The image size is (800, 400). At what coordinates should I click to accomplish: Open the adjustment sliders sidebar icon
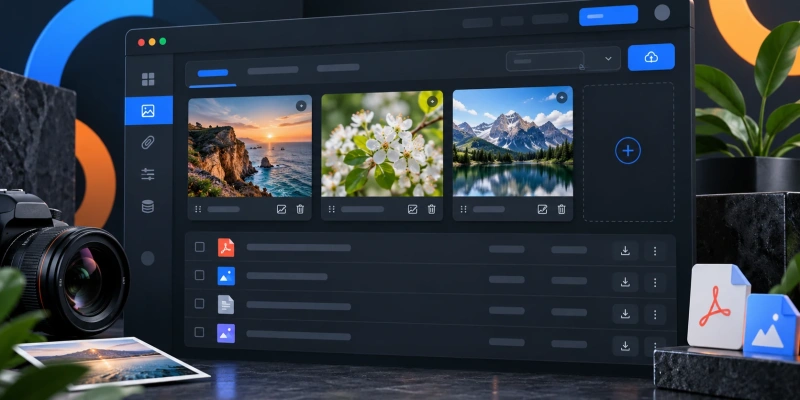pyautogui.click(x=148, y=174)
